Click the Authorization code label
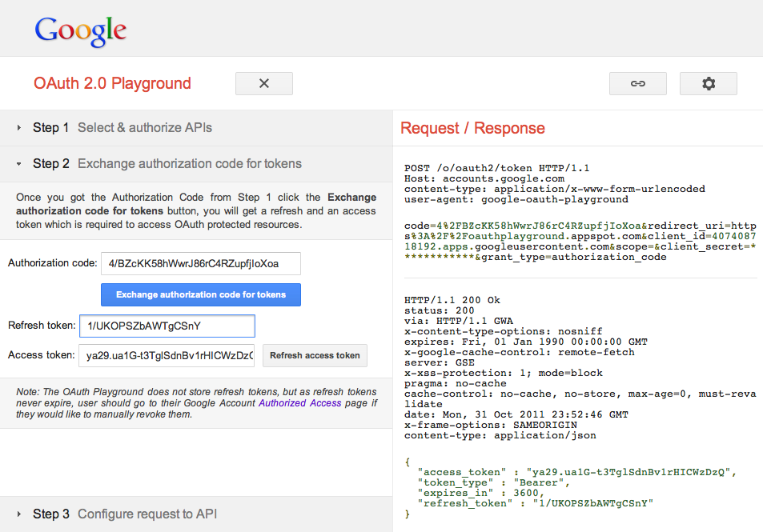The width and height of the screenshot is (763, 532). [x=53, y=263]
